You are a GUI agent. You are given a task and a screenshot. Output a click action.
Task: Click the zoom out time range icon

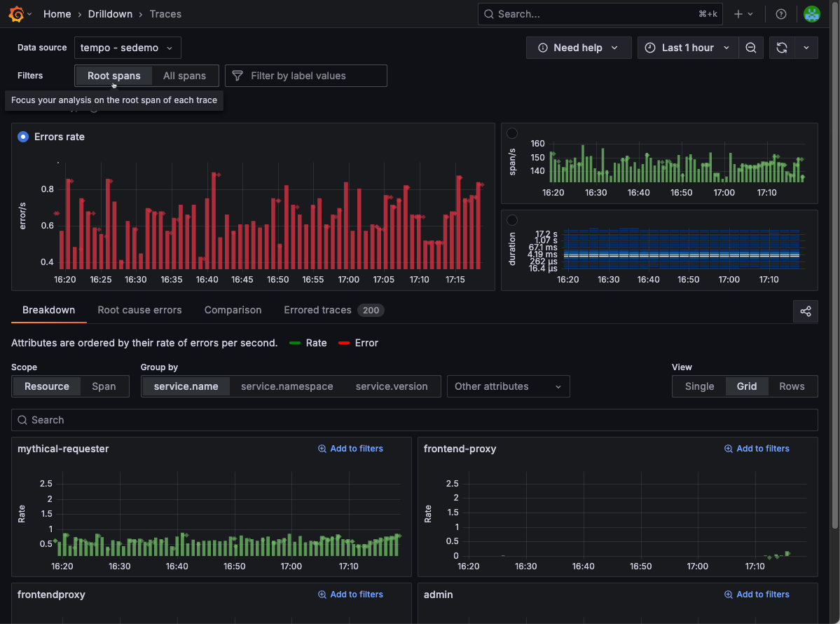pos(750,48)
